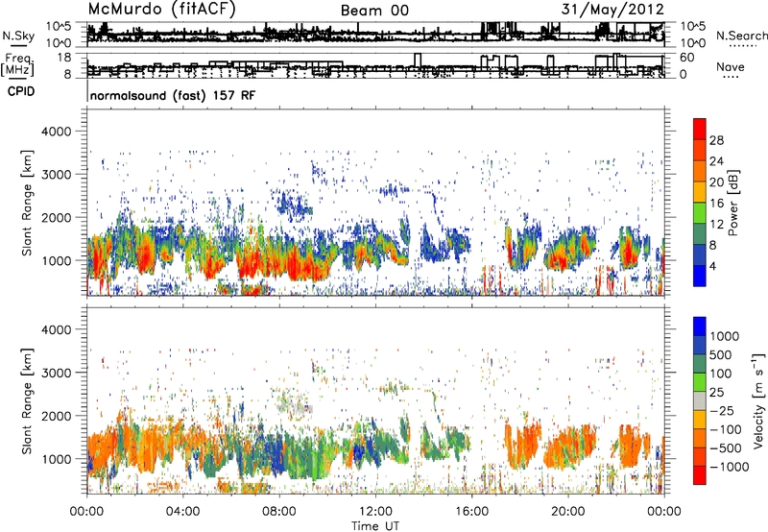Click the 12:00 time tick label
The width and height of the screenshot is (768, 532).
coord(375,512)
